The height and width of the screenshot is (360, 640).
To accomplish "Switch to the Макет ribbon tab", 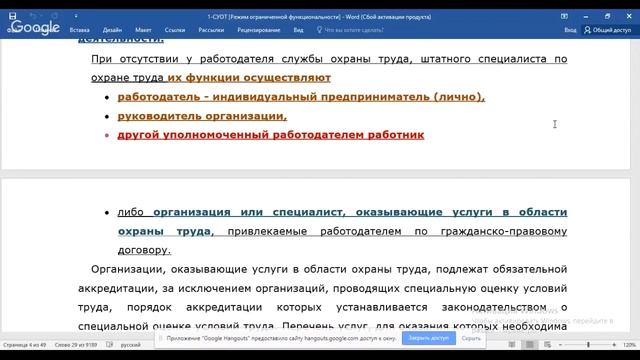I will 143,30.
